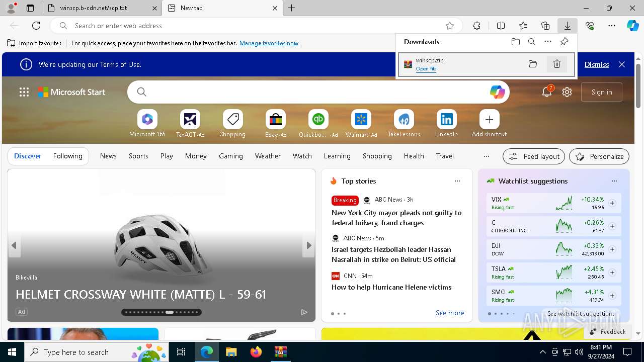Open the downloads folder icon in panel header
Screen dimensions: 644x362
[516, 42]
